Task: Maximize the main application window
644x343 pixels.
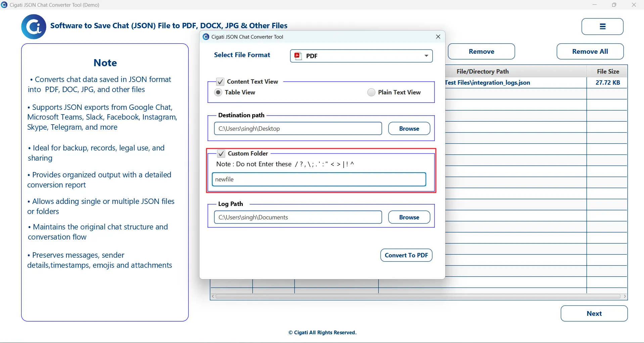Action: click(614, 5)
